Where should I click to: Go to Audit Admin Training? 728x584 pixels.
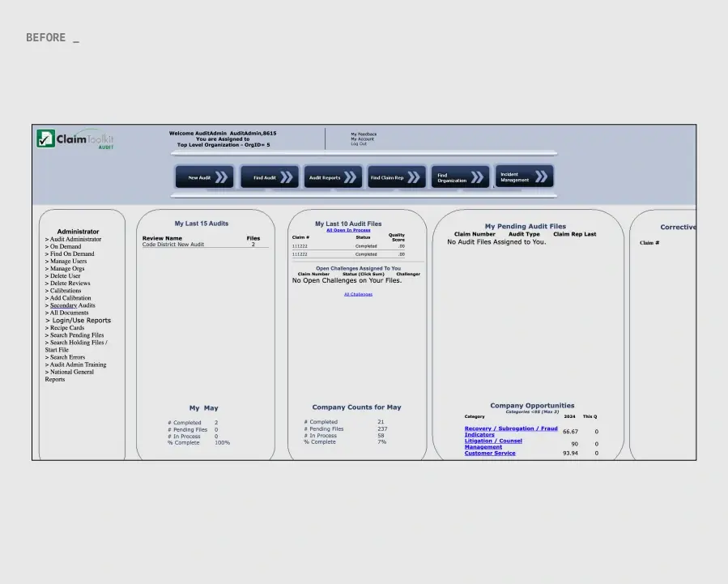[x=75, y=364]
